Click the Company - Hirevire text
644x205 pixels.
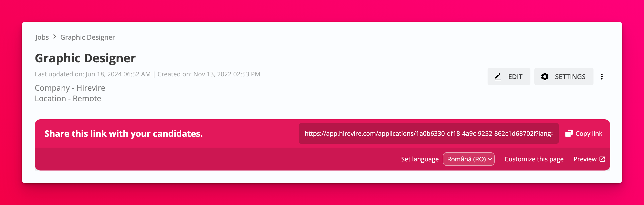point(70,88)
